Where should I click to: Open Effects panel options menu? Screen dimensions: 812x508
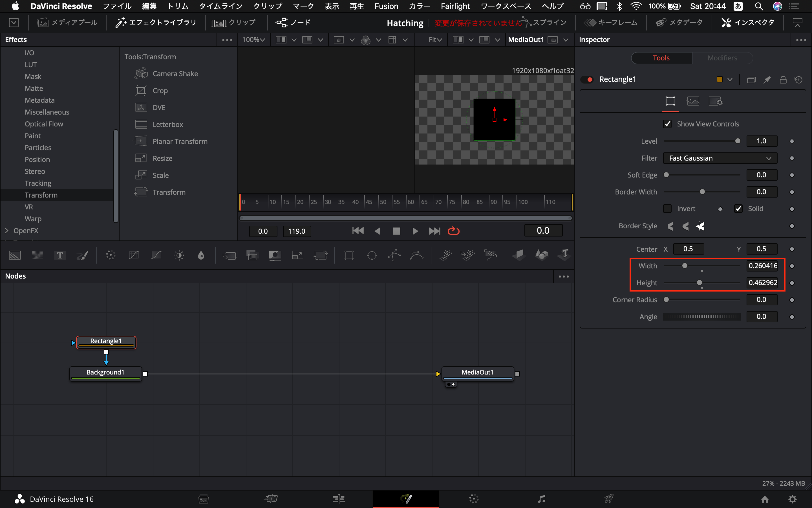pyautogui.click(x=227, y=40)
